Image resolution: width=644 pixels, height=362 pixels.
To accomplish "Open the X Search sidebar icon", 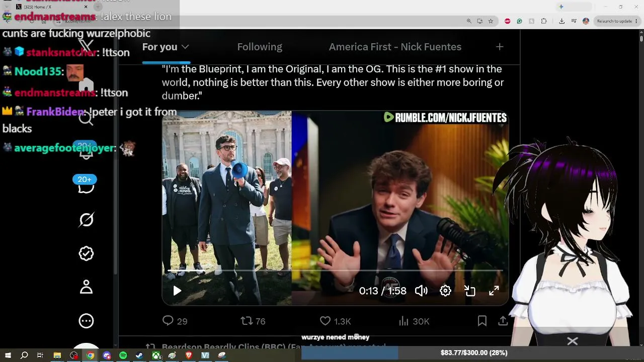I will 86,119.
